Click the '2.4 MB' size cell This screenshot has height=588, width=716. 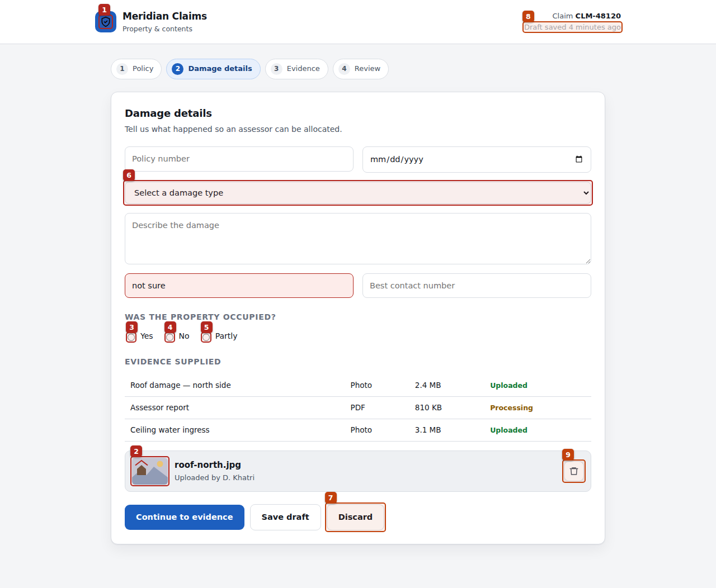pyautogui.click(x=428, y=385)
